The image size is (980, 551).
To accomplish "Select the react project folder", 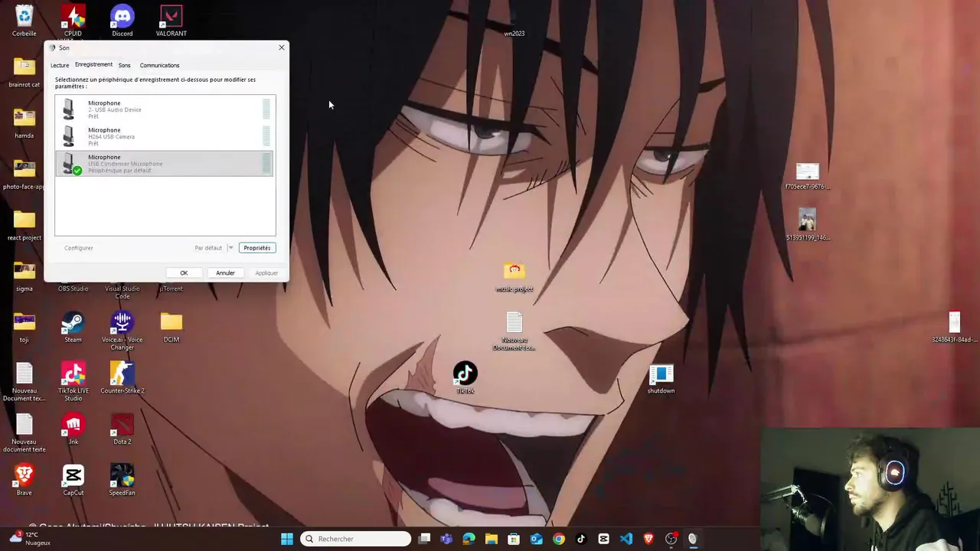I will (x=24, y=225).
